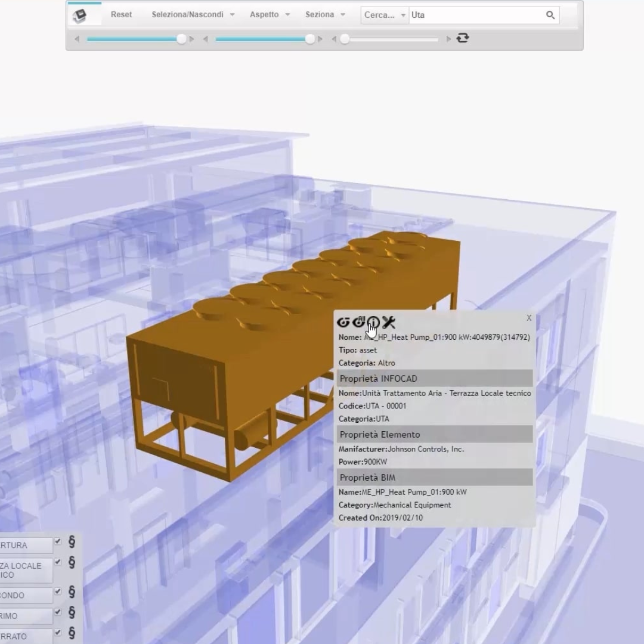Viewport: 644px width, 644px height.
Task: Close the property popup with the X
Action: [x=528, y=318]
